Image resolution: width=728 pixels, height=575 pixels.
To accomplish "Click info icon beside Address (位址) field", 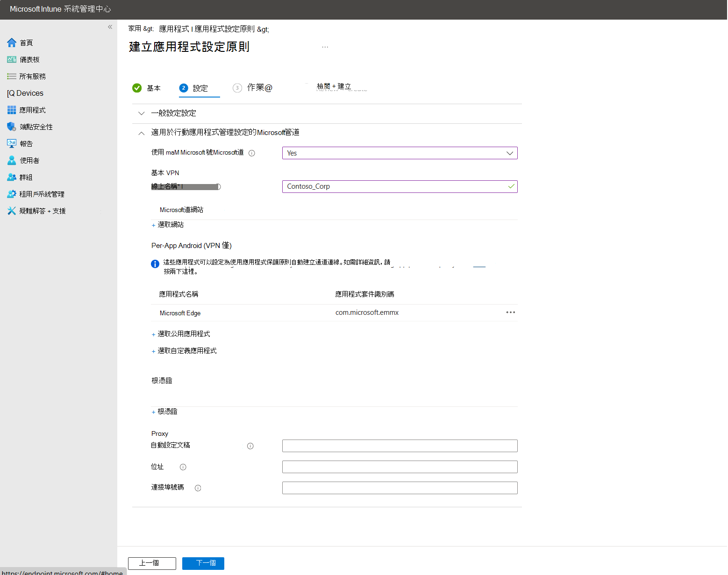I will pos(183,467).
